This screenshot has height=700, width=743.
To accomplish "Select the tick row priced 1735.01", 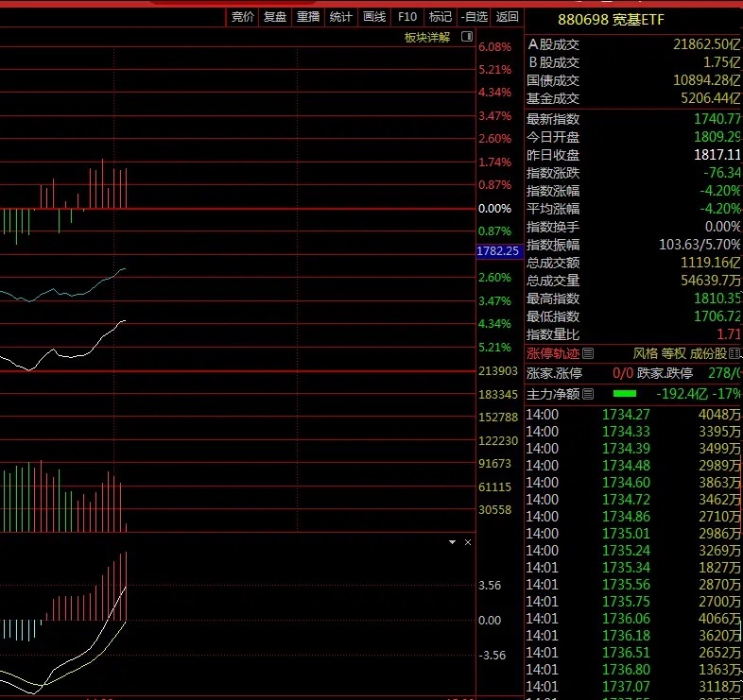I will pyautogui.click(x=633, y=534).
